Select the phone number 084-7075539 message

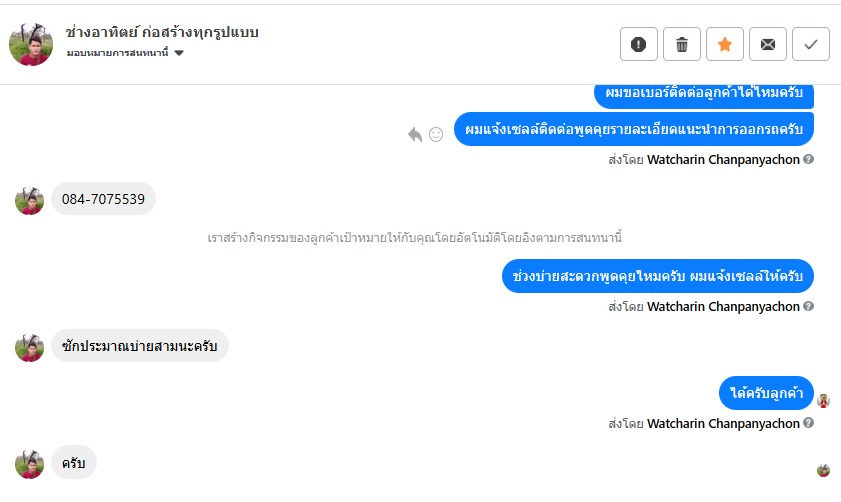click(x=104, y=199)
